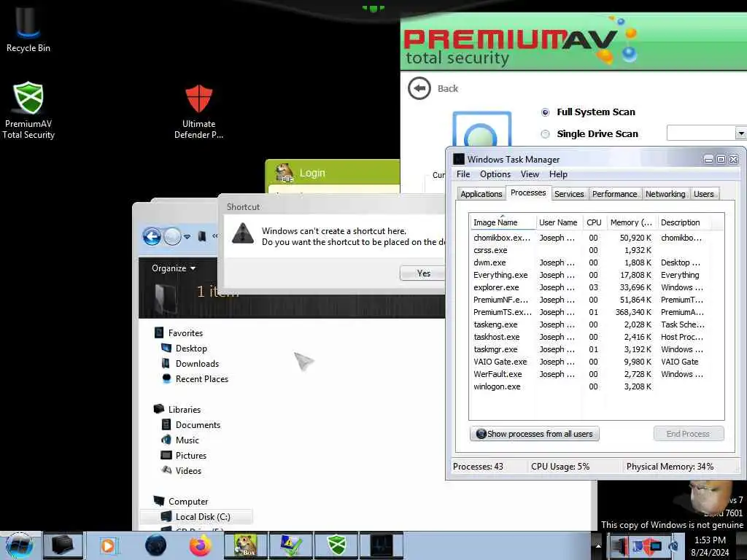The width and height of the screenshot is (747, 560).
Task: Select Computer in the navigation pane
Action: coord(188,502)
